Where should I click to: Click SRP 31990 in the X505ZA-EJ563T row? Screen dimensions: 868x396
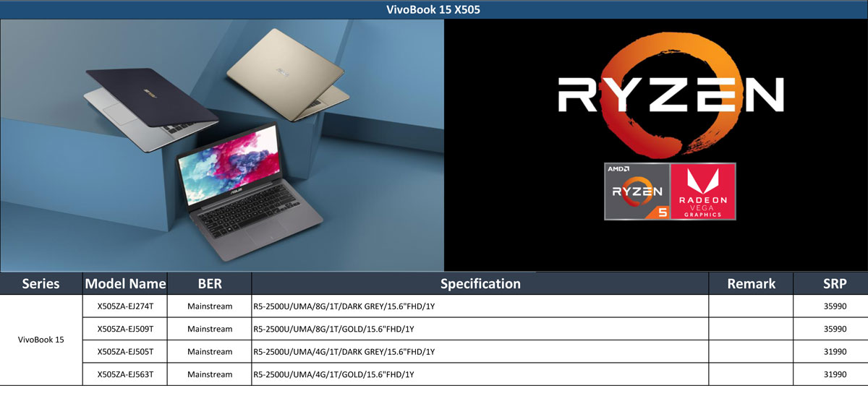click(834, 374)
